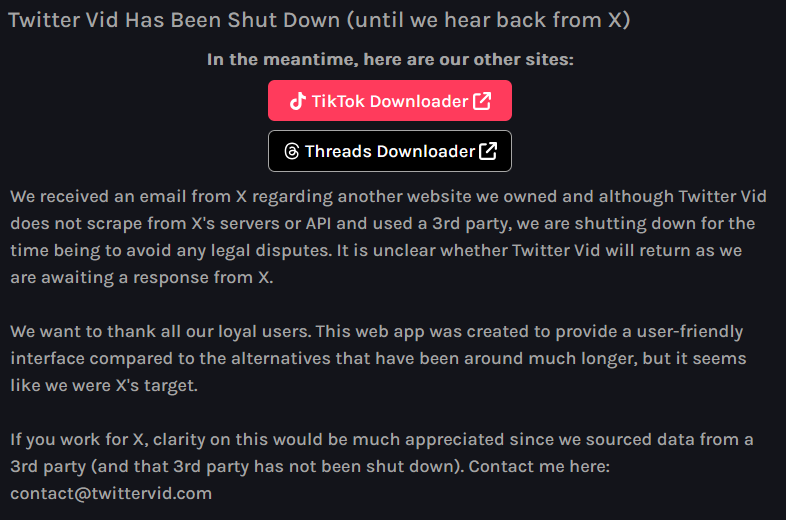Viewport: 786px width, 520px height.
Task: Open the TikTok Downloader site
Action: (390, 100)
